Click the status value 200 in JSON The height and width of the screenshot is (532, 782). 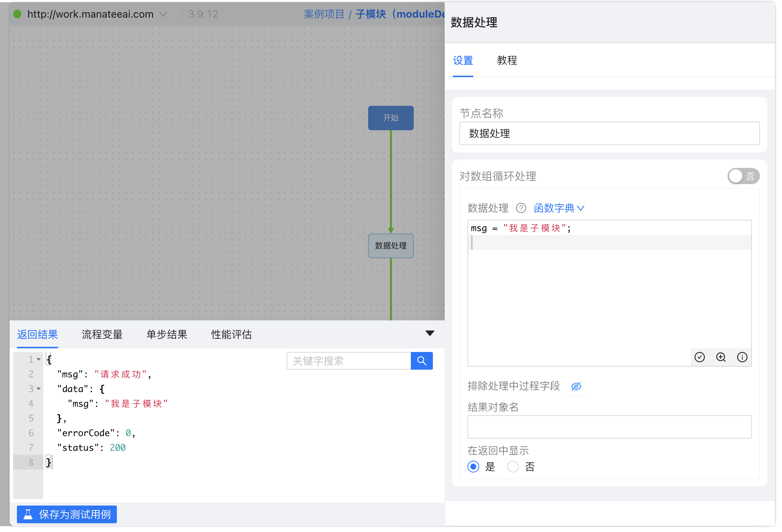pyautogui.click(x=118, y=448)
